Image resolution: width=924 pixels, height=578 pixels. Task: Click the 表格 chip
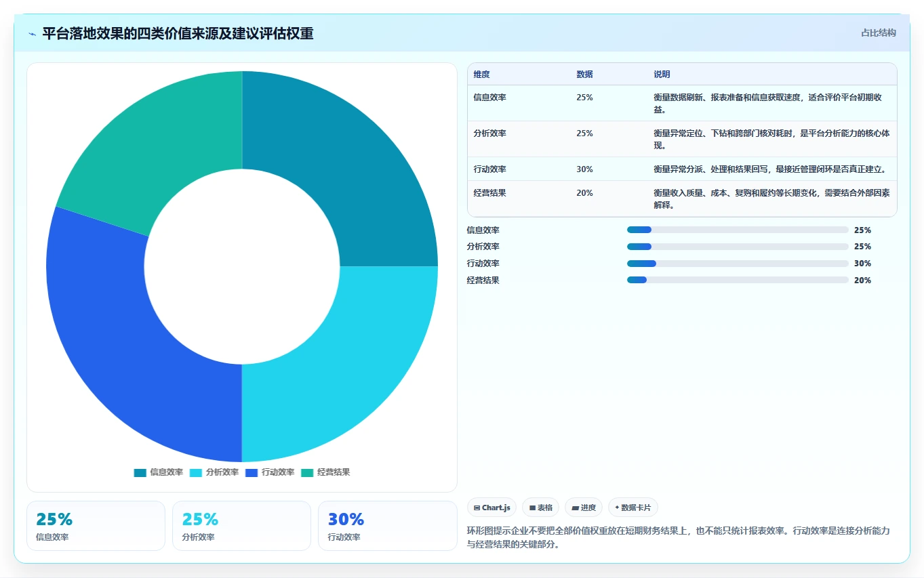coord(541,508)
